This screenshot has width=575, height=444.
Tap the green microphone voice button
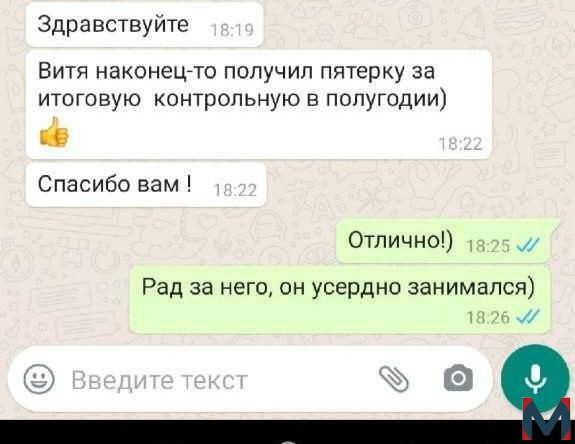tap(536, 379)
